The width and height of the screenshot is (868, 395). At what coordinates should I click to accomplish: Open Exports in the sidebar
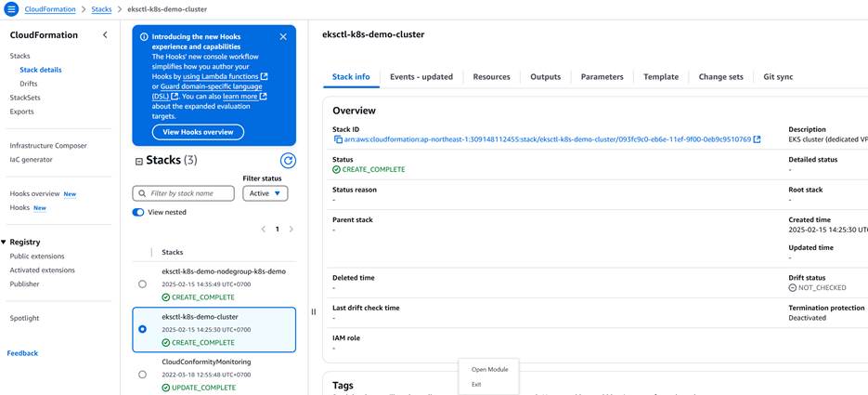21,112
